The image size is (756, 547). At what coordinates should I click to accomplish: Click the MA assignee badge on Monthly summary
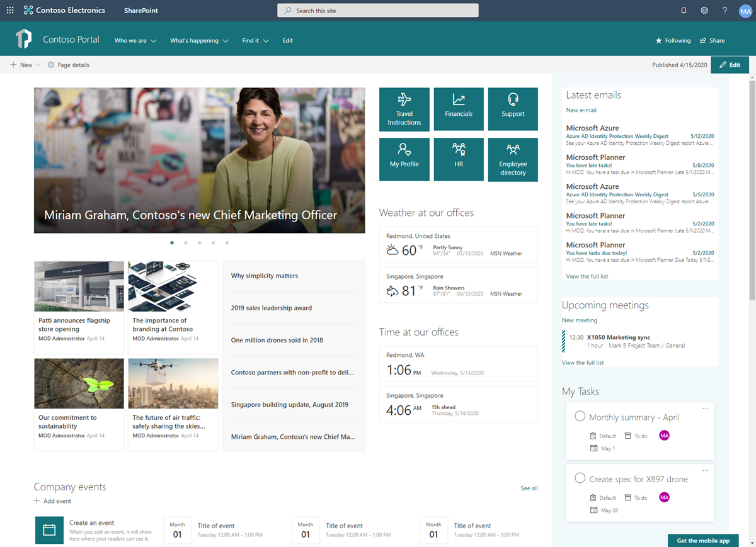(664, 436)
